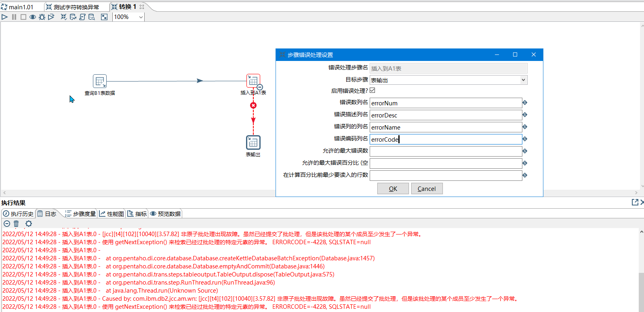Screen dimensions: 644x312
Task: Insert variable for 最大错误百分比 diamond icon
Action: [x=525, y=163]
